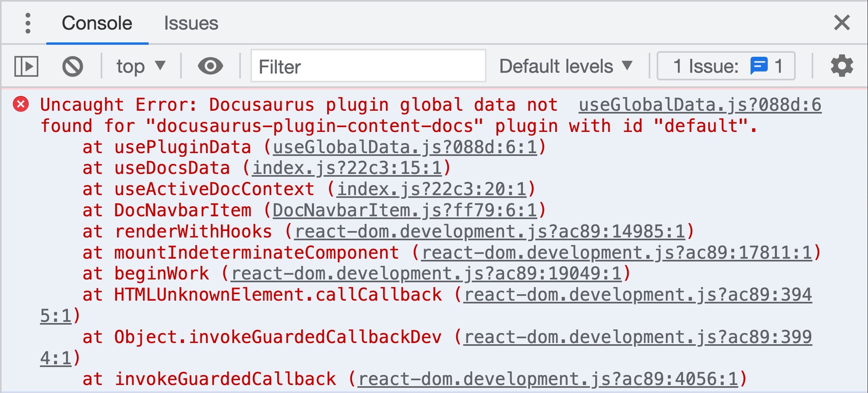Click the 1 Issue button

[725, 66]
